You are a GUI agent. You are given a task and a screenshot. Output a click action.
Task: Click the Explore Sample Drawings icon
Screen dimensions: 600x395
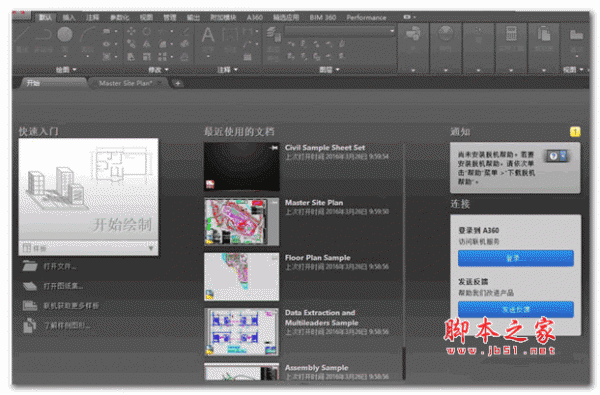click(29, 325)
